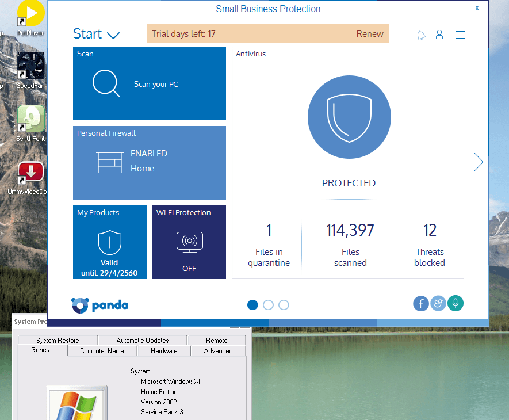Click the 12 Threats blocked stat
509x420 pixels.
click(430, 245)
